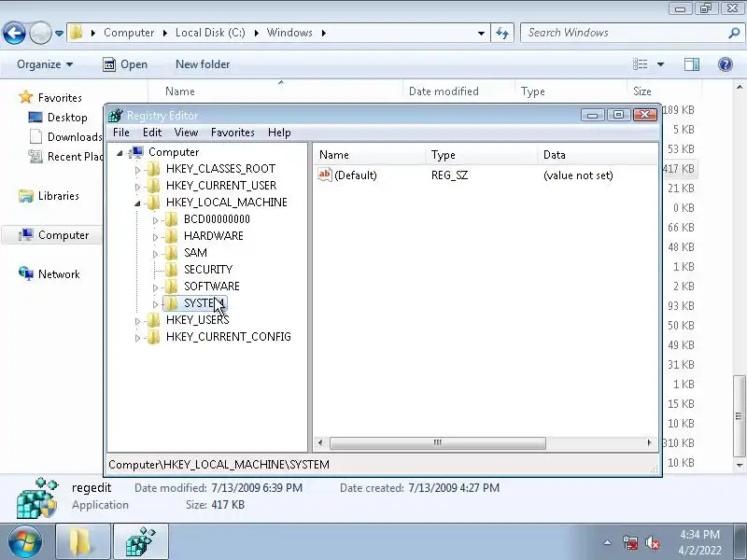Screen dimensions: 747x560
Task: Expand HKEY_CURRENT_USER key
Action: [137, 186]
